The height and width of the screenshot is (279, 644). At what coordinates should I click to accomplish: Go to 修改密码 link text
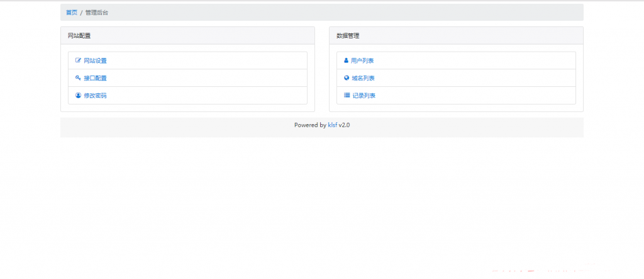pos(95,96)
